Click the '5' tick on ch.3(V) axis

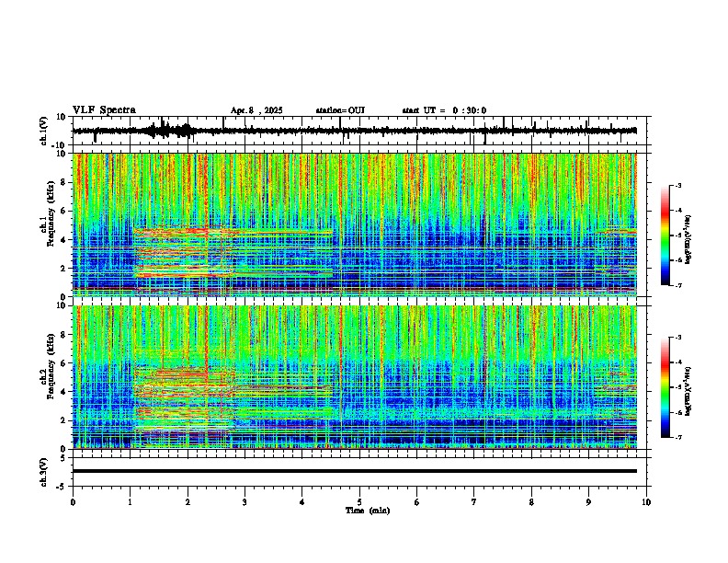tap(64, 458)
